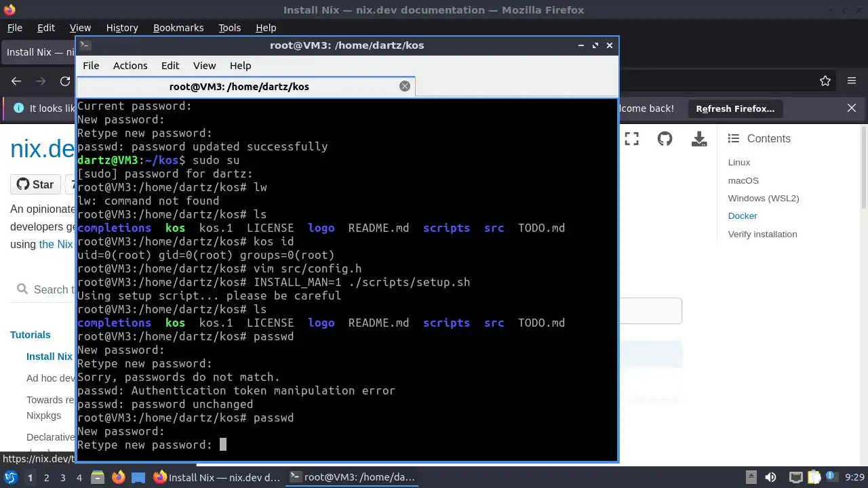Switch to workspace 3
This screenshot has height=488, width=868.
tap(62, 478)
